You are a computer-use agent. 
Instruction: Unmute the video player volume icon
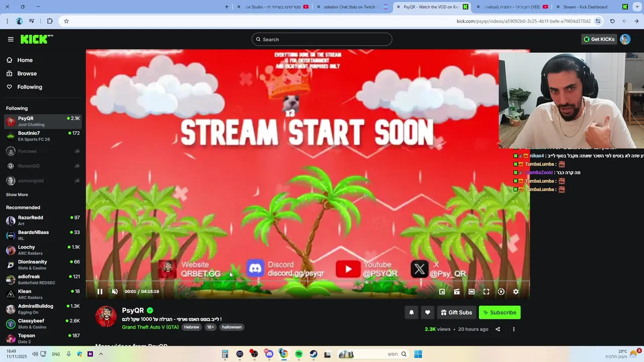(x=115, y=292)
